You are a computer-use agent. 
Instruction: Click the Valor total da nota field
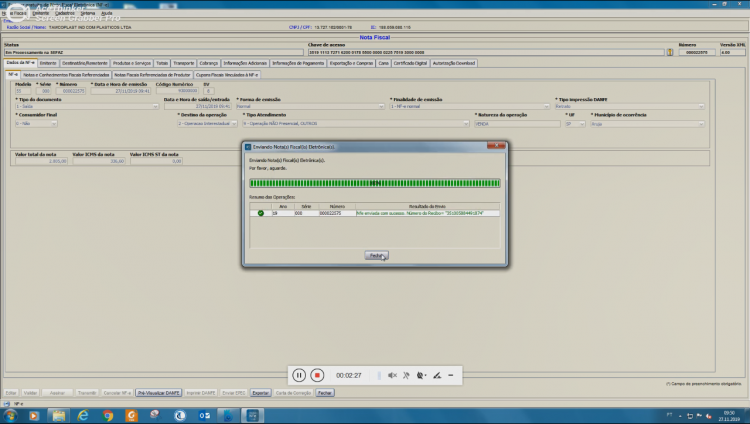(x=41, y=161)
